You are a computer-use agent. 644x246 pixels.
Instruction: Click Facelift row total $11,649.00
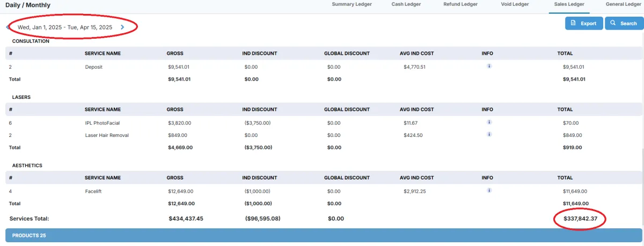[575, 191]
